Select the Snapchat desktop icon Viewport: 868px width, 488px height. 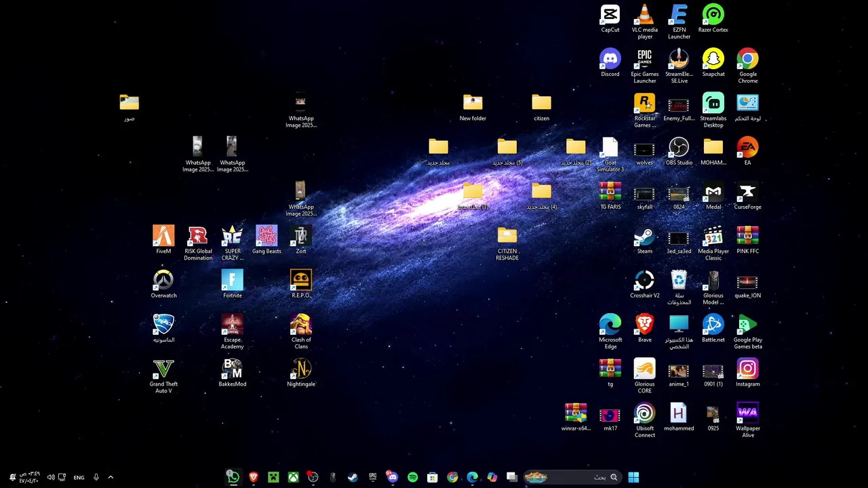tap(713, 63)
